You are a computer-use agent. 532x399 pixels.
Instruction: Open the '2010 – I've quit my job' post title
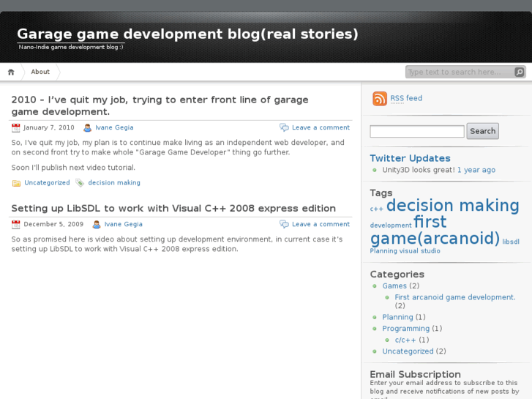[160, 105]
